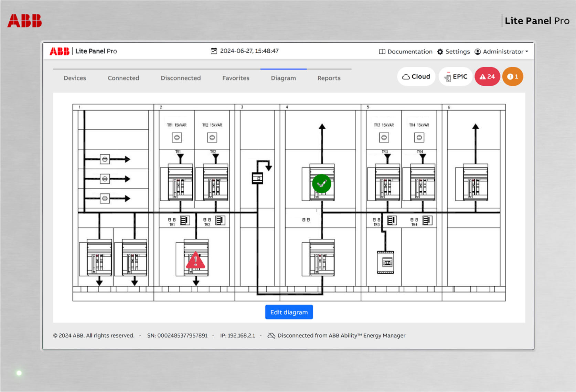Click the calendar icon beside the date

click(214, 51)
